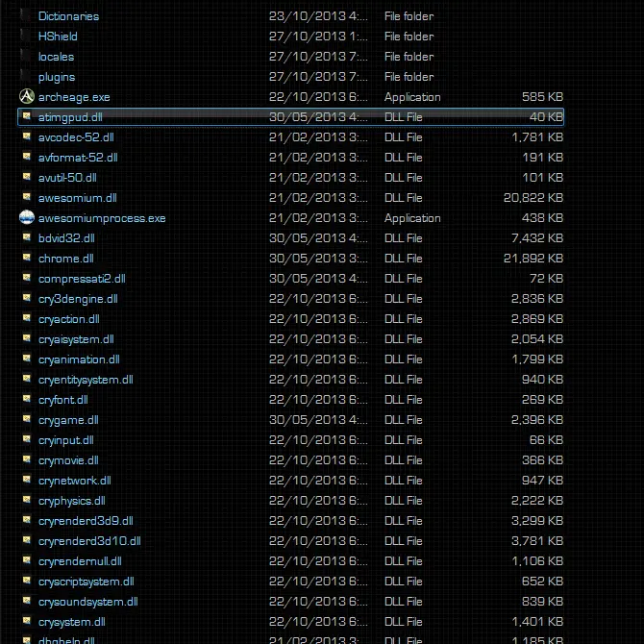Click the atimgpud.dll file icon
This screenshot has height=644, width=644.
point(27,115)
